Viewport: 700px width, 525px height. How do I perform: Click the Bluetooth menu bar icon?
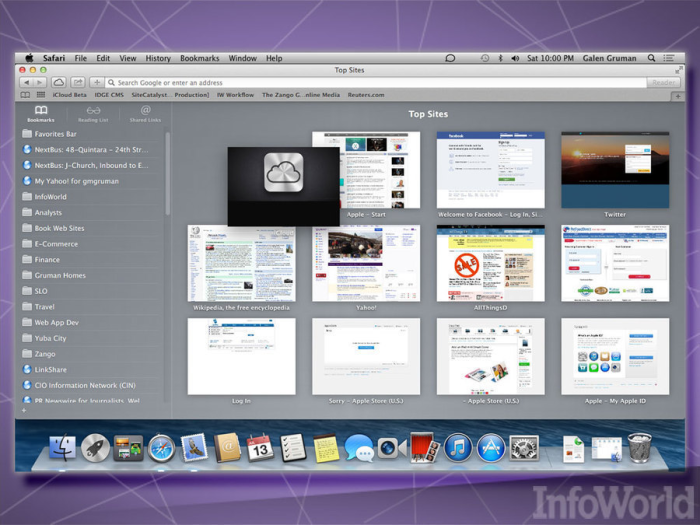[500, 58]
